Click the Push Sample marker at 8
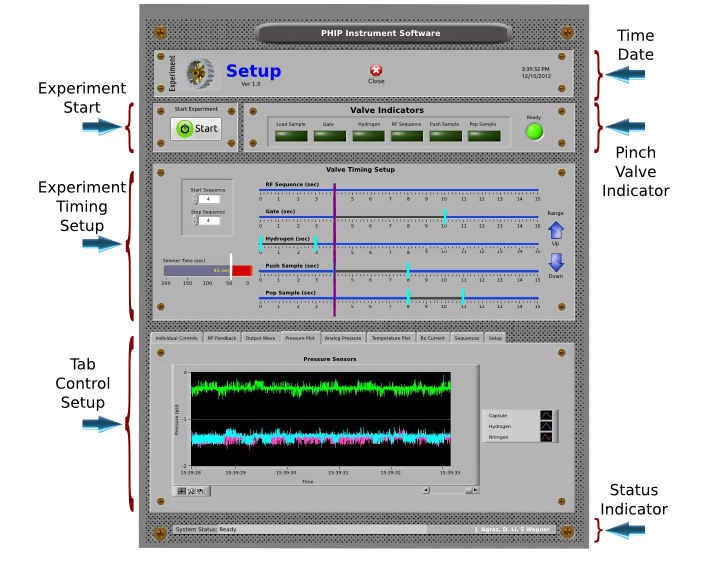 [x=408, y=271]
